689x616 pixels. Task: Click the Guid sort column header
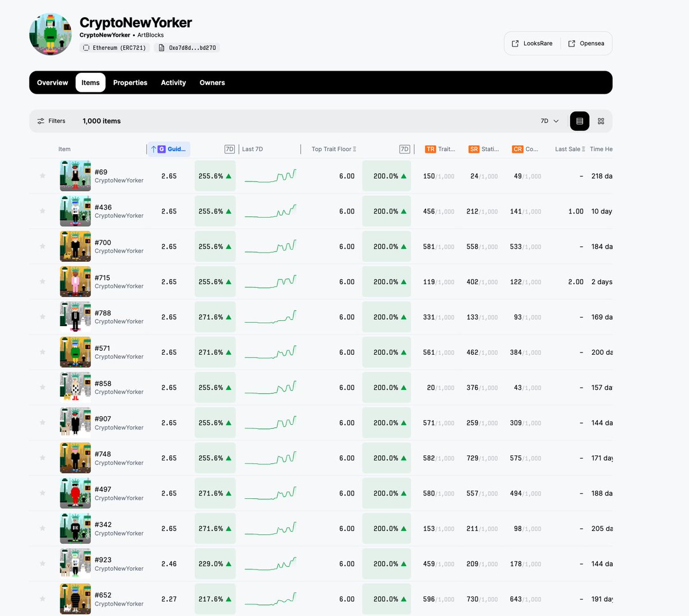pyautogui.click(x=168, y=149)
